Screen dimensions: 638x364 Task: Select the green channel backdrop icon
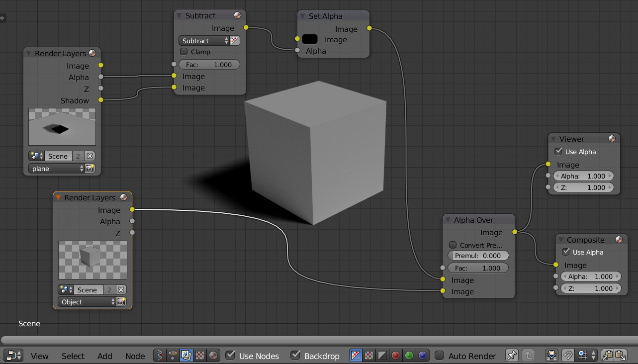pos(409,355)
